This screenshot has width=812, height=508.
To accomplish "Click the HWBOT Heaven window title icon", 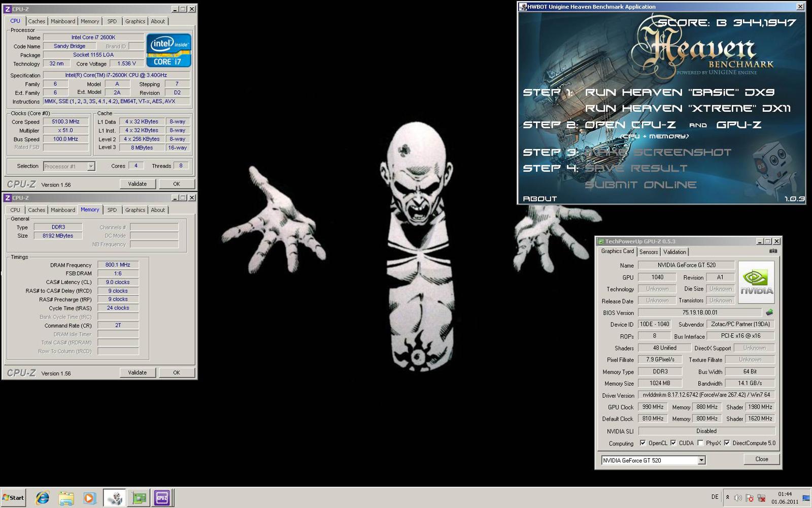I will [523, 7].
